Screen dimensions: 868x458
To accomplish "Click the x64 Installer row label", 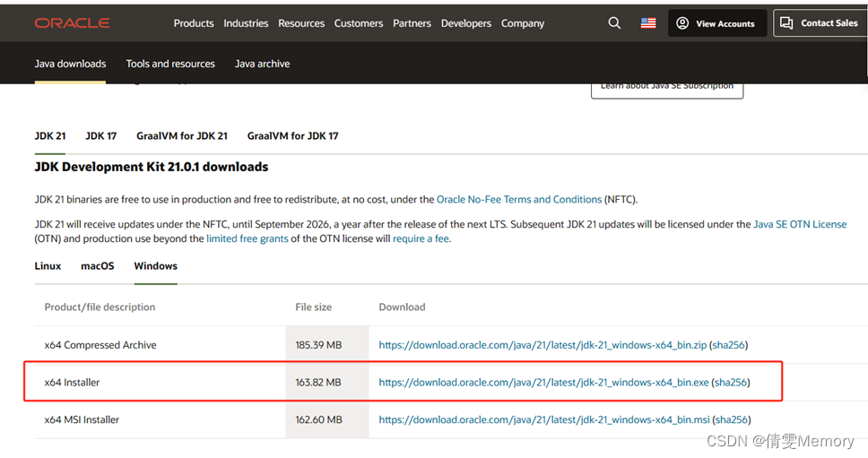I will coord(72,382).
